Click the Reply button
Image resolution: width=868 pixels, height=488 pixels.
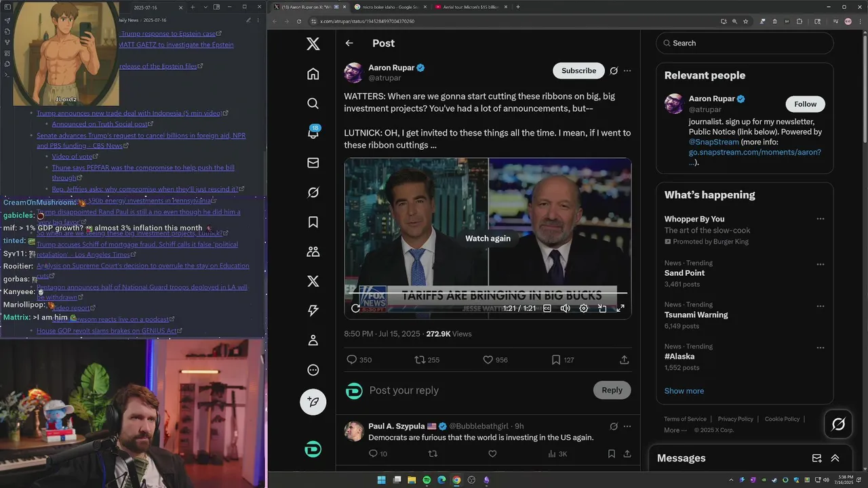pyautogui.click(x=612, y=390)
